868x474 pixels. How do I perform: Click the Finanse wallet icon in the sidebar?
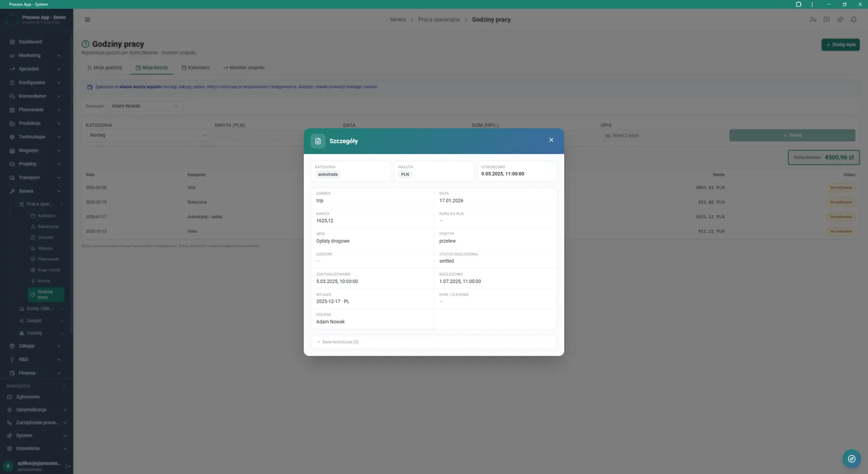tap(12, 373)
